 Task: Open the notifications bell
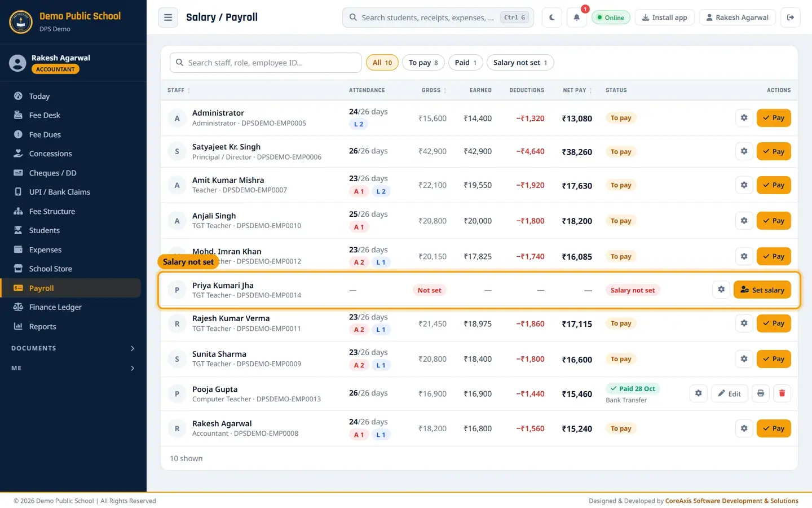(576, 17)
